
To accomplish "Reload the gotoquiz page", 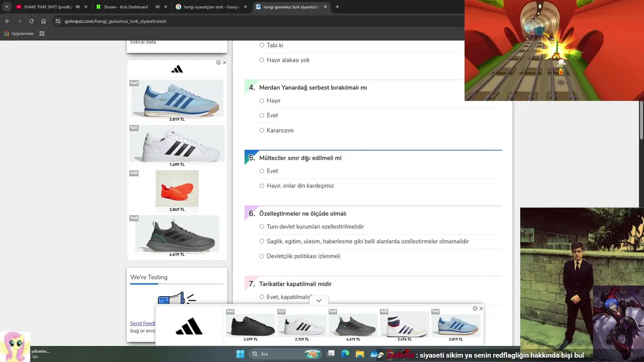I will pyautogui.click(x=31, y=21).
